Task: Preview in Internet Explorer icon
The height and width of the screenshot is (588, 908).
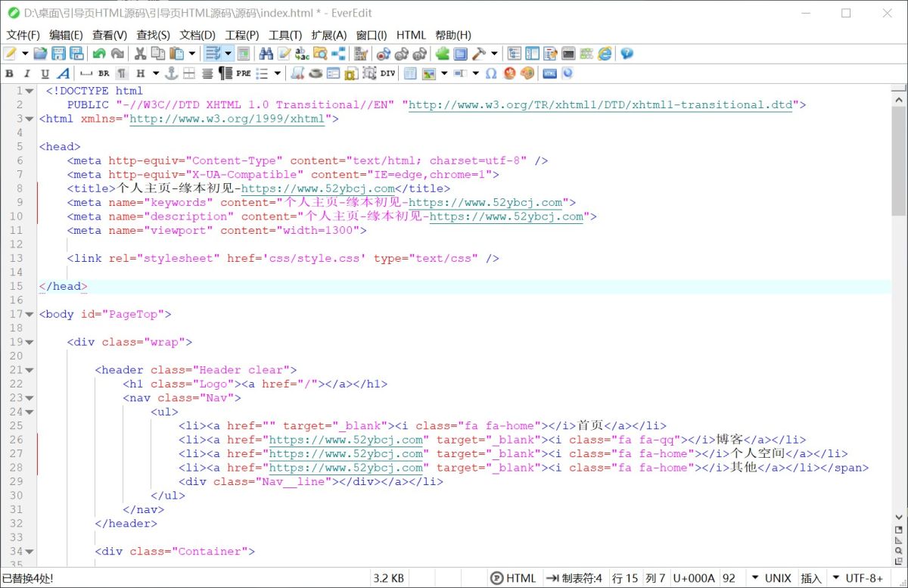Action: (x=605, y=54)
